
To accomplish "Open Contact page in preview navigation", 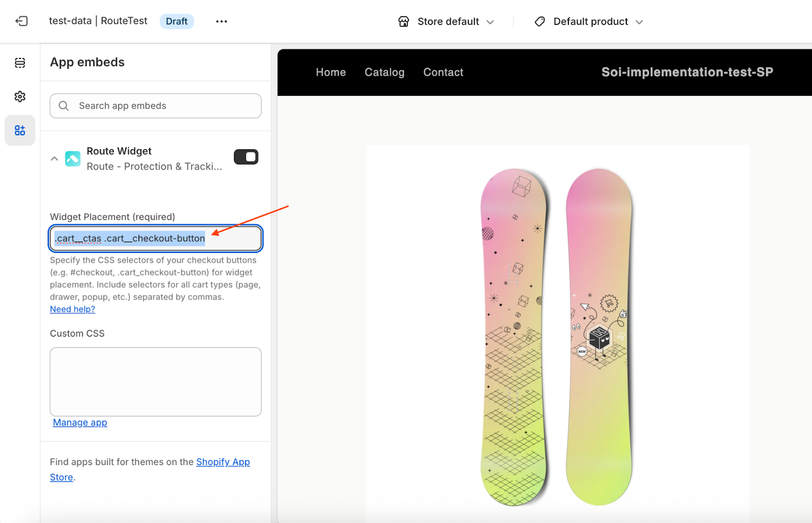I will point(443,72).
